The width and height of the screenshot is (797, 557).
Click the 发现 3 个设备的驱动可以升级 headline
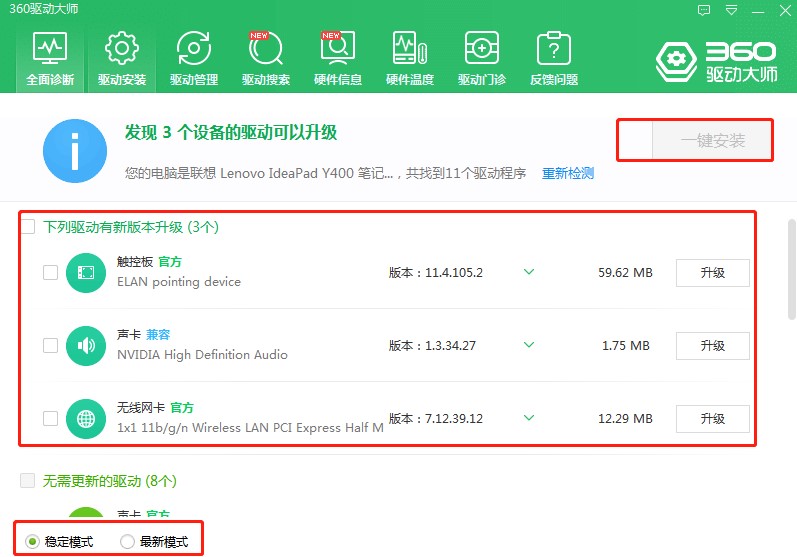click(x=231, y=133)
